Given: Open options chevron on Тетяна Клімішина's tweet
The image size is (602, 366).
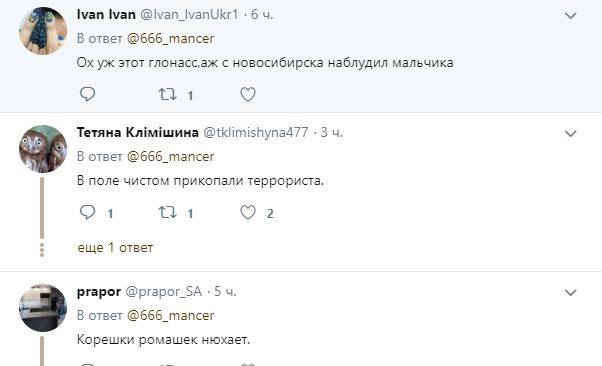Looking at the screenshot, I should tap(571, 134).
